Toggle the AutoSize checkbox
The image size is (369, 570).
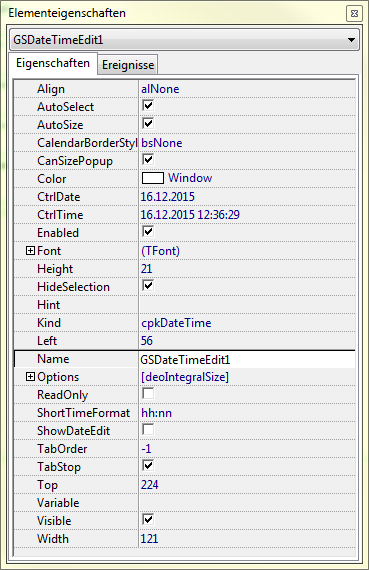click(x=148, y=124)
